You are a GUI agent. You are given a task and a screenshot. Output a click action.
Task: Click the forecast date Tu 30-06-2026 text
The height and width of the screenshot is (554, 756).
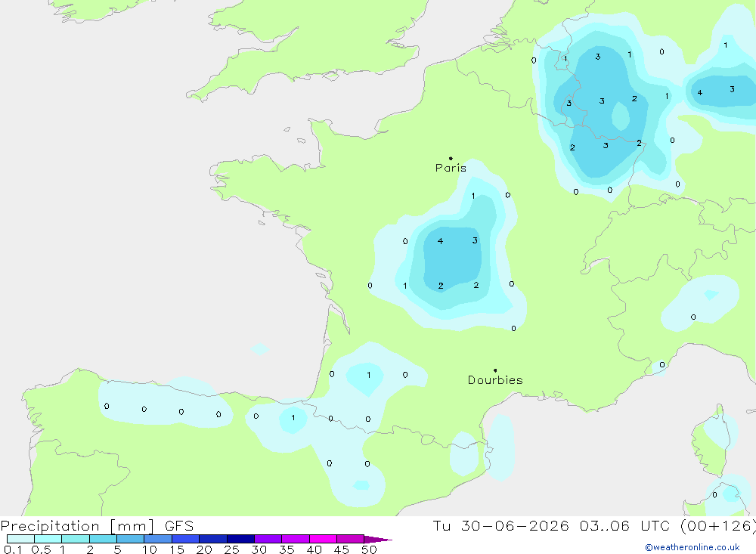[500, 525]
